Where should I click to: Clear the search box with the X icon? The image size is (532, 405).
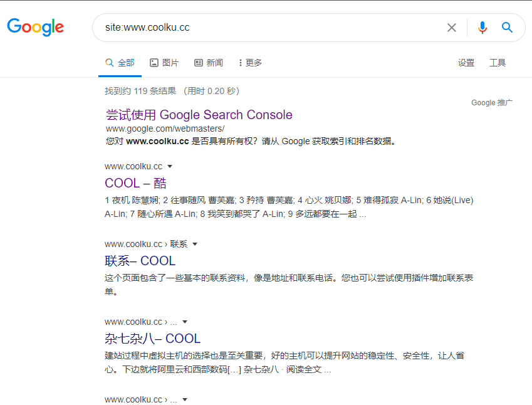pyautogui.click(x=452, y=28)
